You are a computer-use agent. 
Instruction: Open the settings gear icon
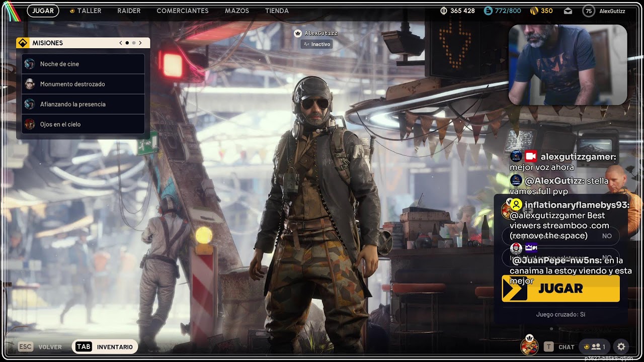pos(621,347)
